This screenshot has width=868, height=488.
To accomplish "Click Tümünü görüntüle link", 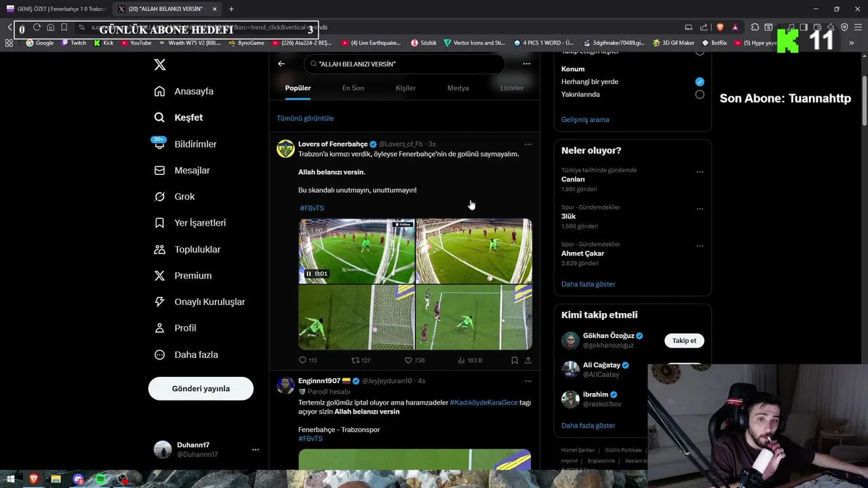I will [x=305, y=118].
